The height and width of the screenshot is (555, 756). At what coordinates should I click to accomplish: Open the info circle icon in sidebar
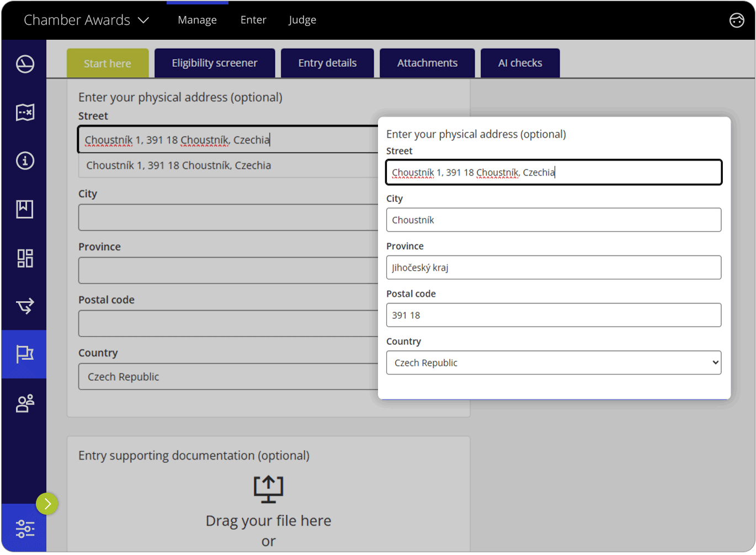click(x=25, y=161)
